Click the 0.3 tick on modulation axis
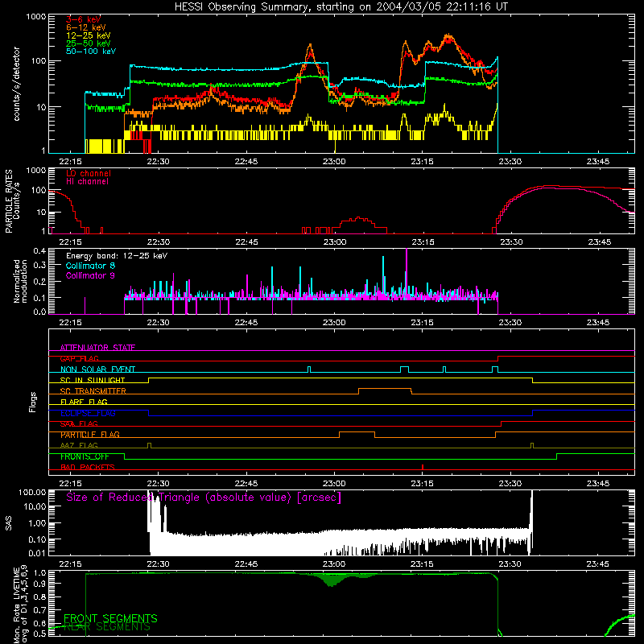This screenshot has height=644, width=644. (x=39, y=265)
